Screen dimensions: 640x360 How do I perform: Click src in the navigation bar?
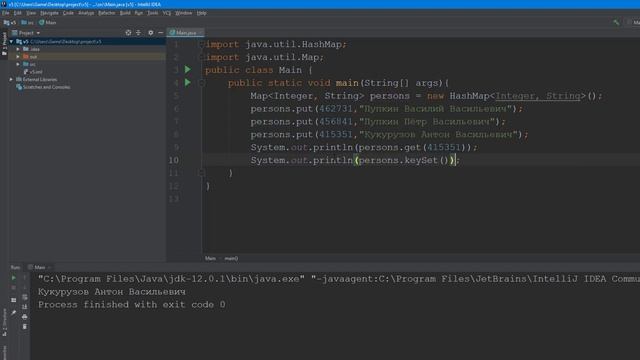point(28,23)
